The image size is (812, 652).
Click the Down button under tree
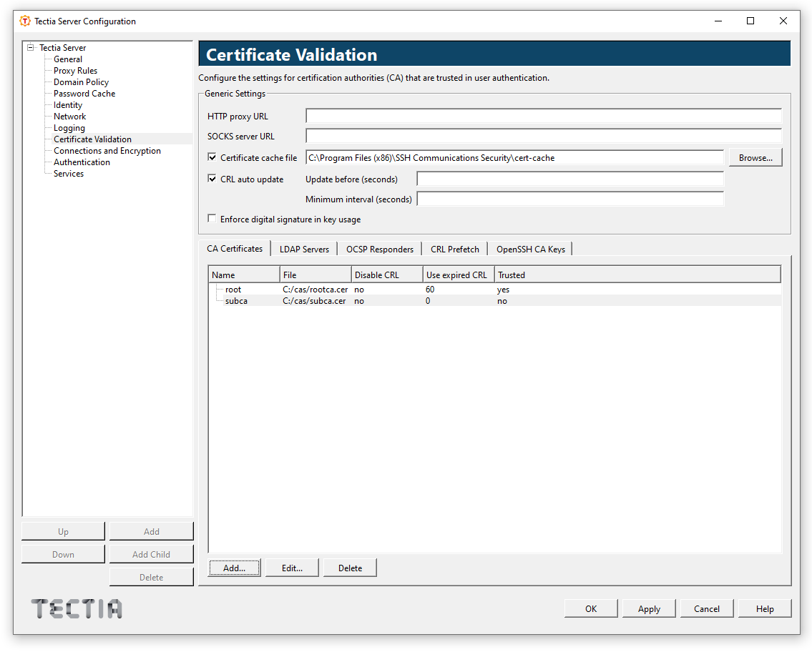pyautogui.click(x=63, y=554)
